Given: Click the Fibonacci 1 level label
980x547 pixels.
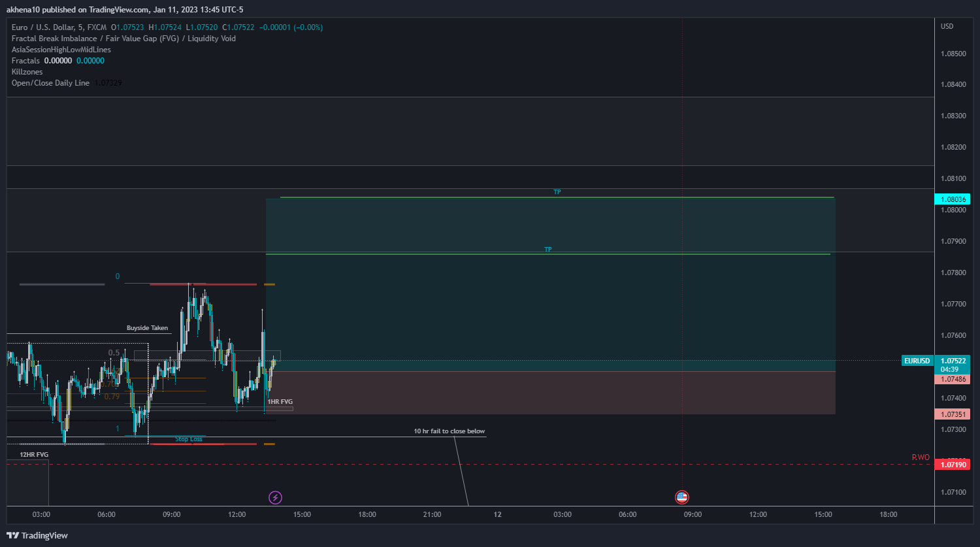Looking at the screenshot, I should (x=118, y=429).
